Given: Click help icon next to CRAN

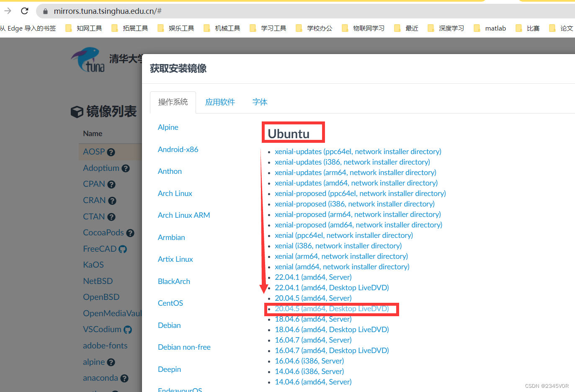Looking at the screenshot, I should pos(112,201).
